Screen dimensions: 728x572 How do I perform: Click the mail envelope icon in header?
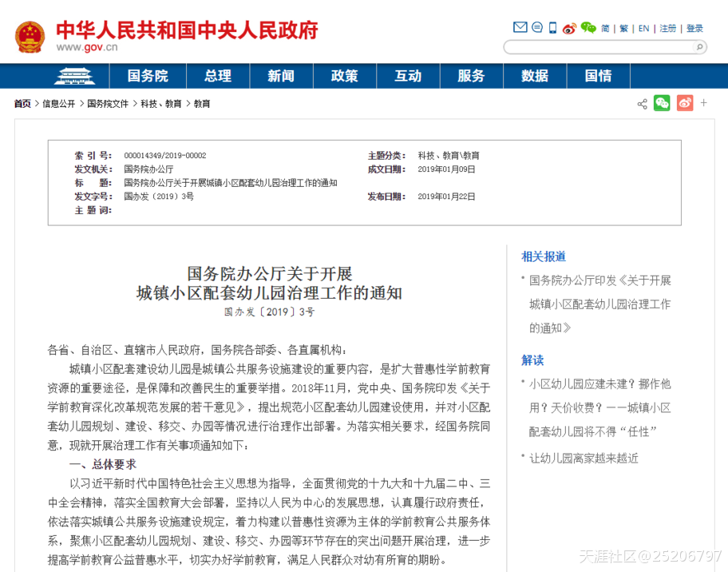(520, 28)
